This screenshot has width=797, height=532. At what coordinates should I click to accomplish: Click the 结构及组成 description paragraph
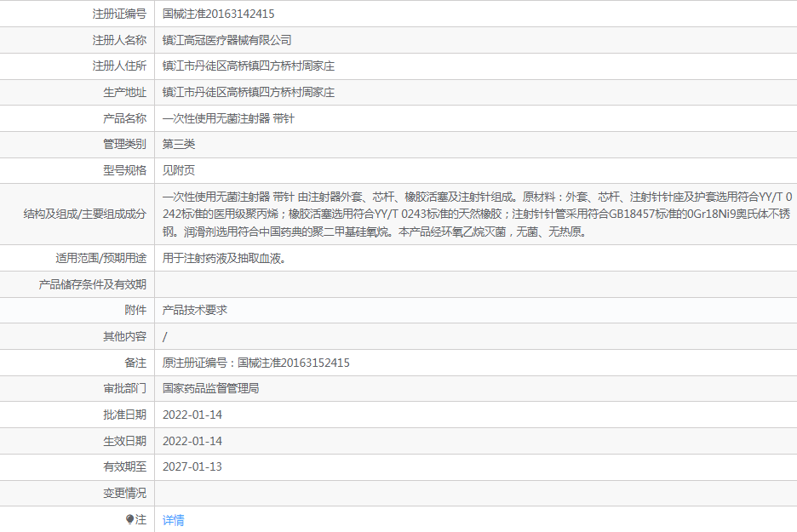475,214
